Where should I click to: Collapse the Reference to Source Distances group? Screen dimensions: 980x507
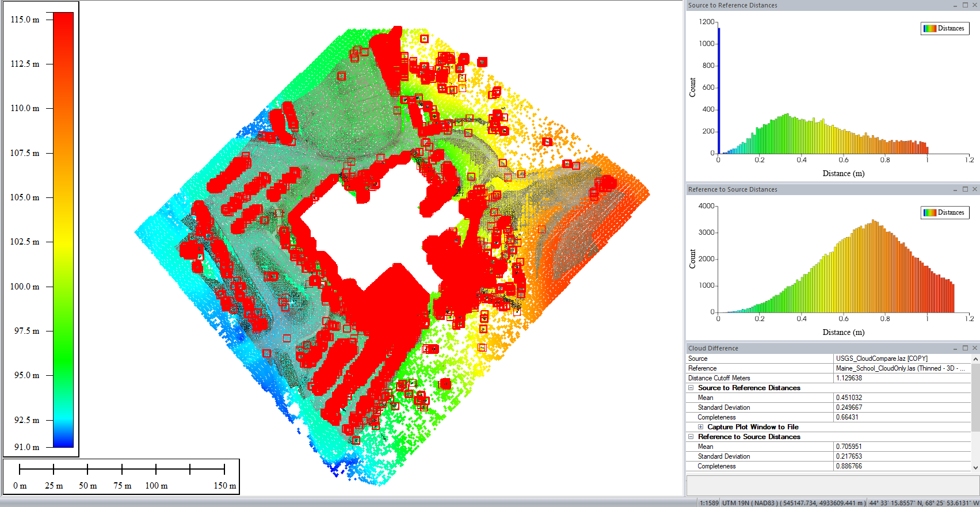[691, 437]
